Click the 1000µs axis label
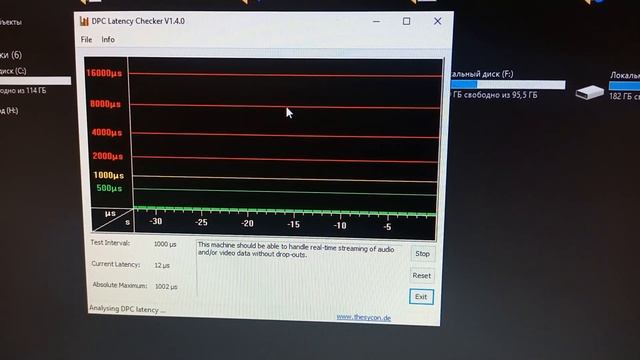The width and height of the screenshot is (640, 360). click(x=109, y=176)
